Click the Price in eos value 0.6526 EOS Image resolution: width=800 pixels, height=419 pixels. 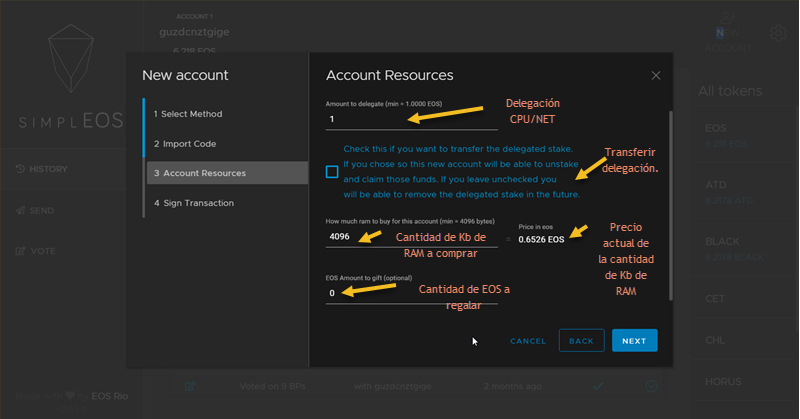tap(541, 239)
